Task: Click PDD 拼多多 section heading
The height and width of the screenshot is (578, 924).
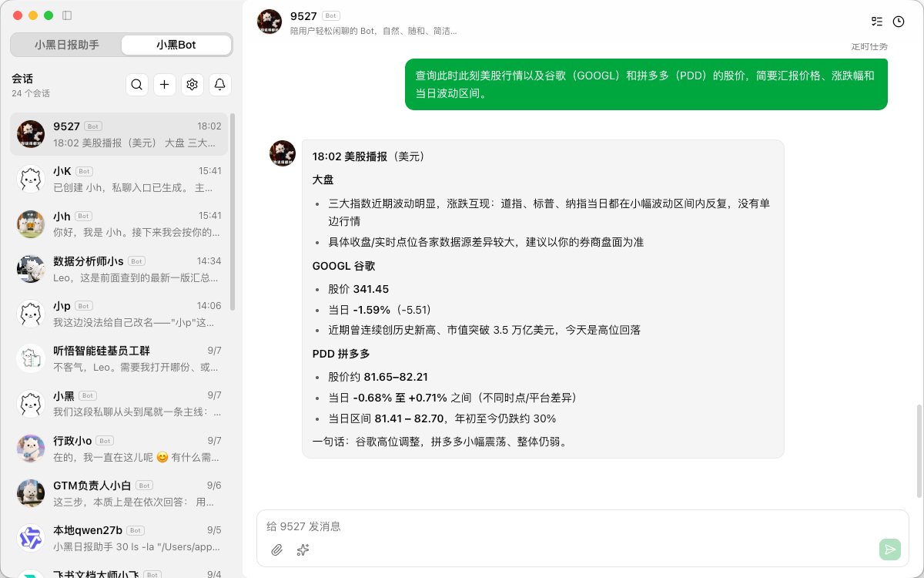Action: [x=341, y=354]
